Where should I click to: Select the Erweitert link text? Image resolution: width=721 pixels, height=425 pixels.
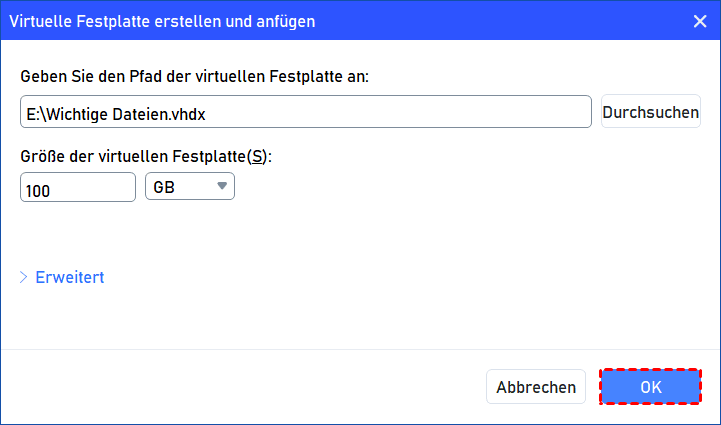(70, 277)
